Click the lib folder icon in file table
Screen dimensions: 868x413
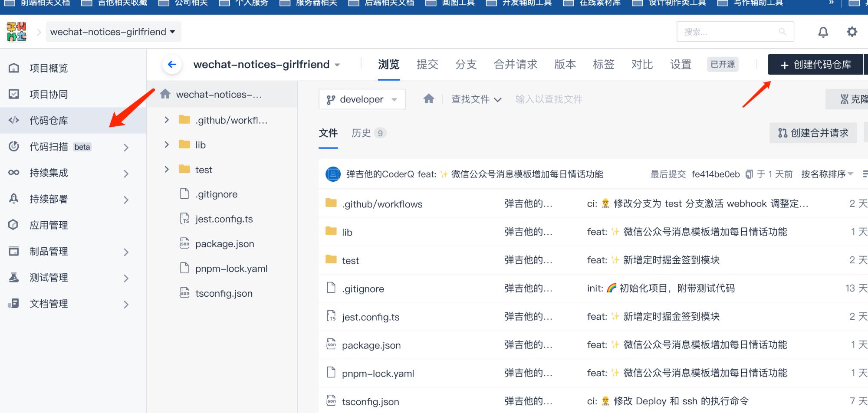click(x=331, y=231)
